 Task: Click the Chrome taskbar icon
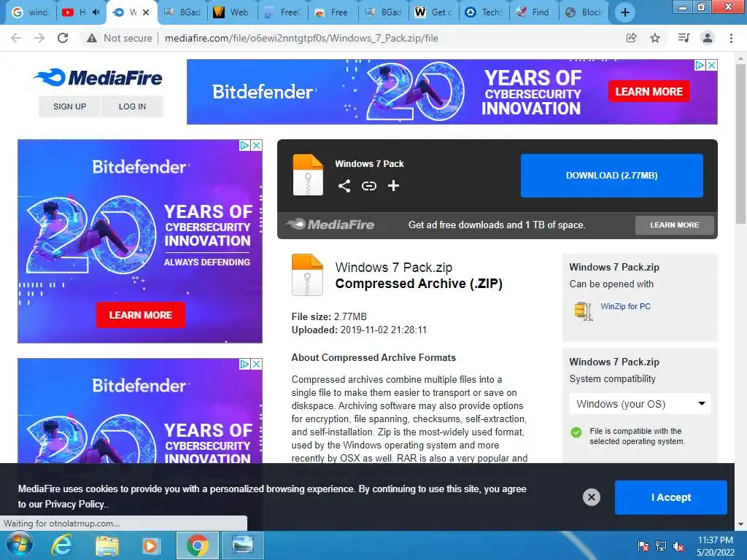(197, 545)
